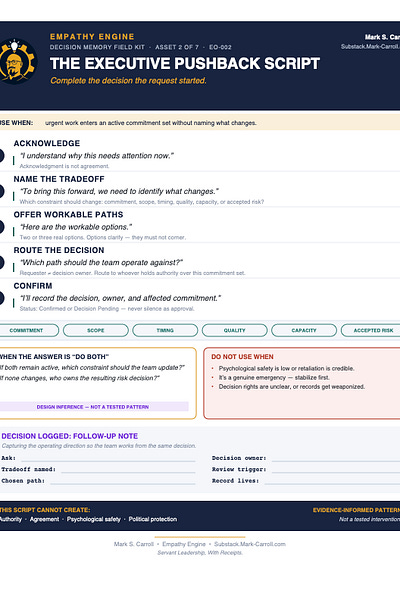Click the bullet Psychological safety is low

coord(286,368)
